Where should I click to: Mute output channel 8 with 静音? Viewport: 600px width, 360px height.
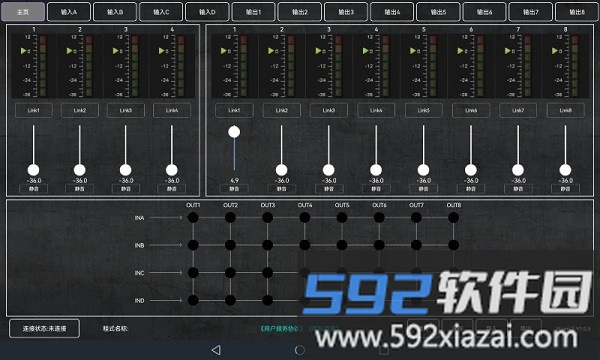(566, 189)
